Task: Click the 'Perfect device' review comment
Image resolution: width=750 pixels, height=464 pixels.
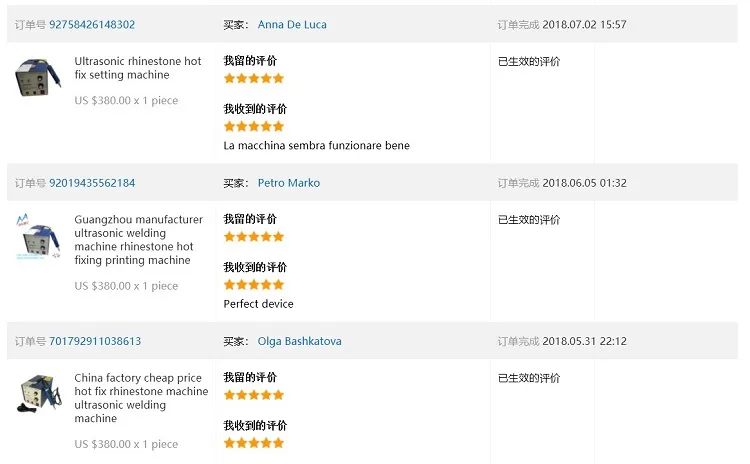Action: 258,303
